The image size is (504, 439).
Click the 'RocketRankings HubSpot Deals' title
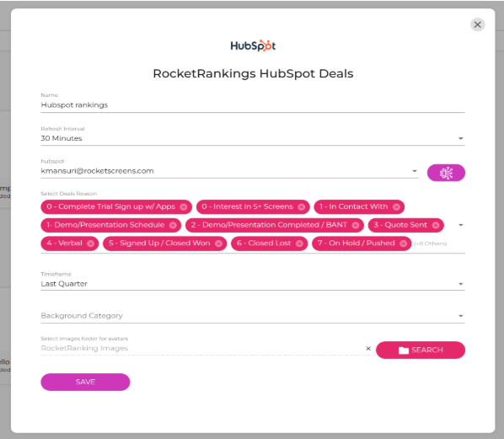pyautogui.click(x=253, y=73)
